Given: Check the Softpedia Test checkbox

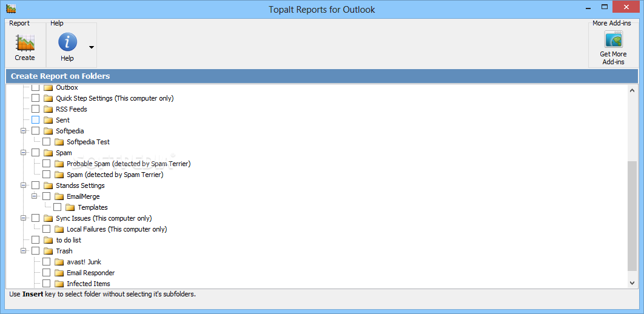Looking at the screenshot, I should [x=47, y=142].
